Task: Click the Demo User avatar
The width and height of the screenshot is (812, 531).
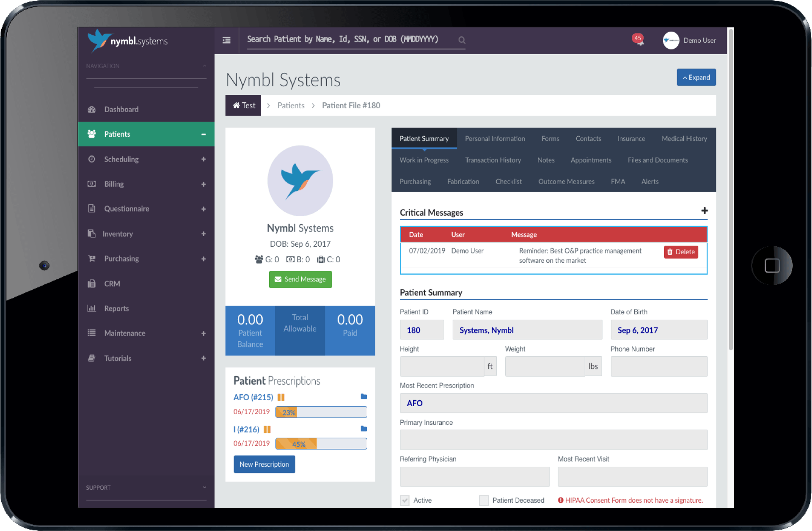Action: [x=671, y=41]
